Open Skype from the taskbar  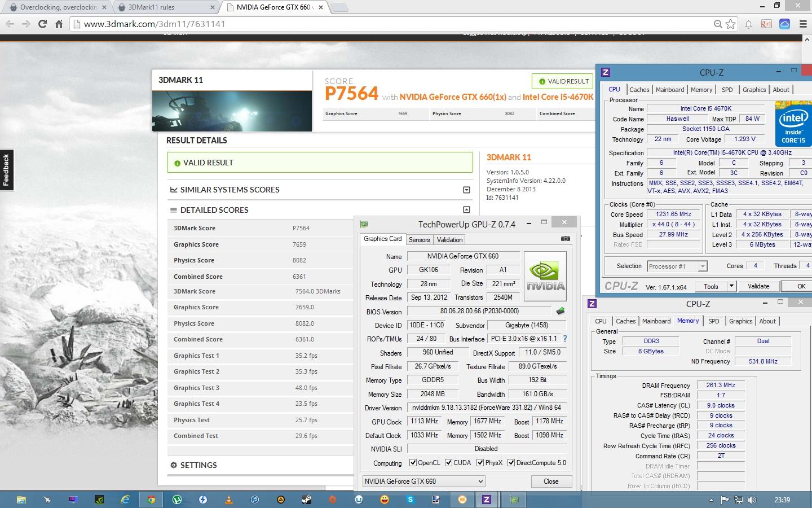(x=411, y=500)
